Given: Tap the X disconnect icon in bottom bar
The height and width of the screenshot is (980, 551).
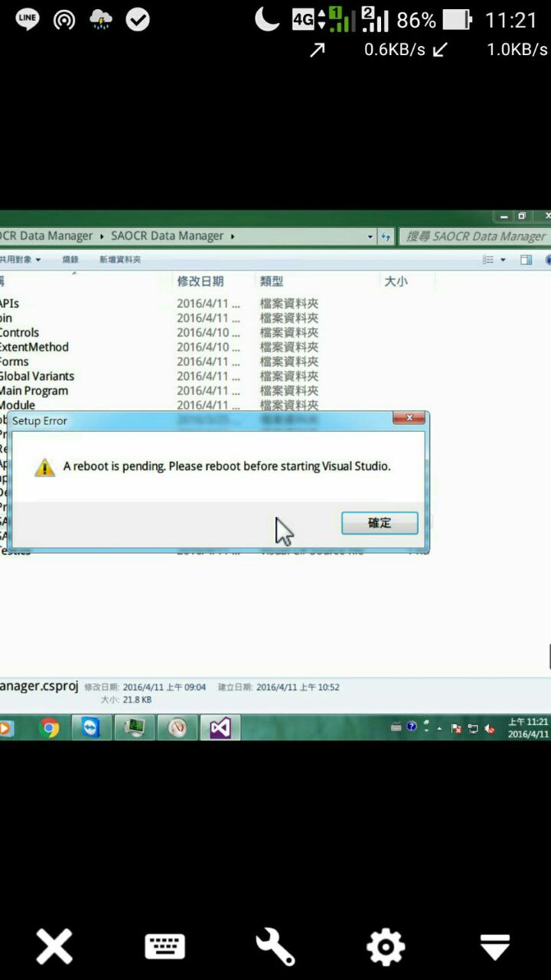Looking at the screenshot, I should coord(55,946).
